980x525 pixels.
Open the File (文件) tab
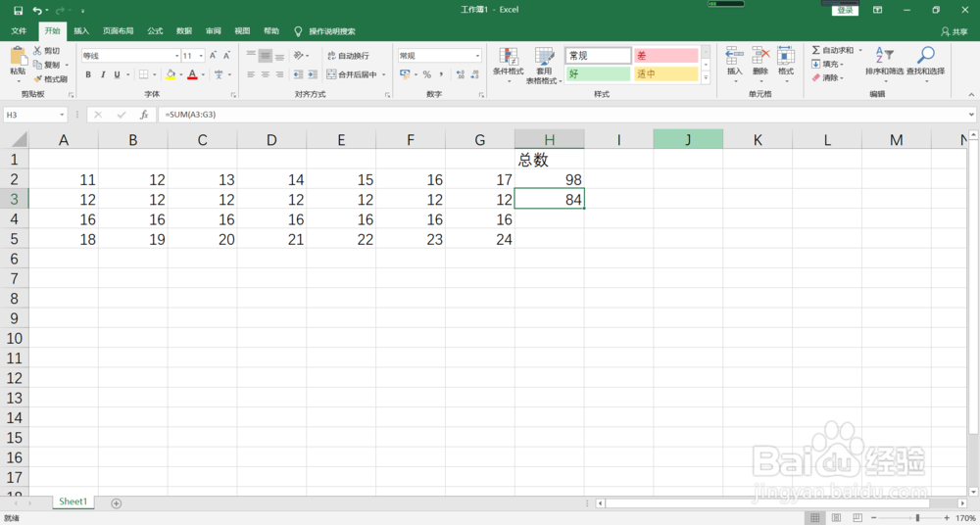(19, 31)
